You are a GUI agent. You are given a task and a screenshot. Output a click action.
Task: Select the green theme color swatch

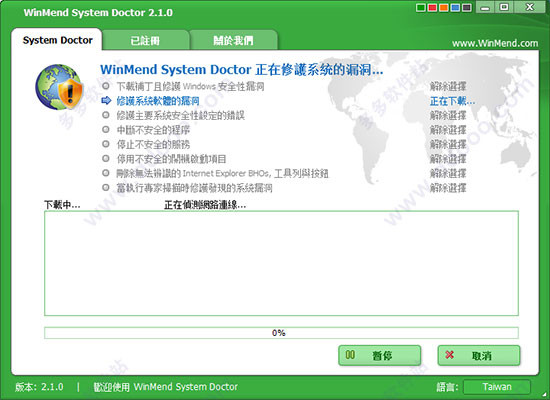tap(421, 7)
